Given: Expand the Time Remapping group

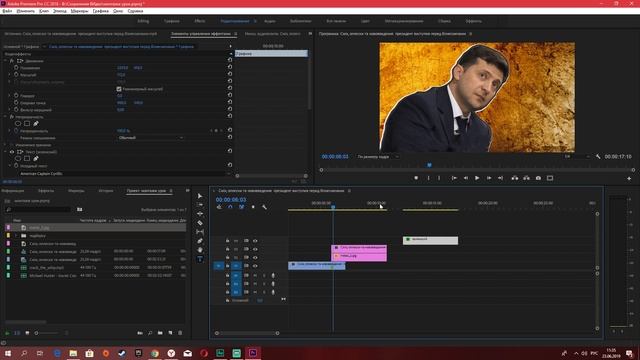Looking at the screenshot, I should [6, 145].
